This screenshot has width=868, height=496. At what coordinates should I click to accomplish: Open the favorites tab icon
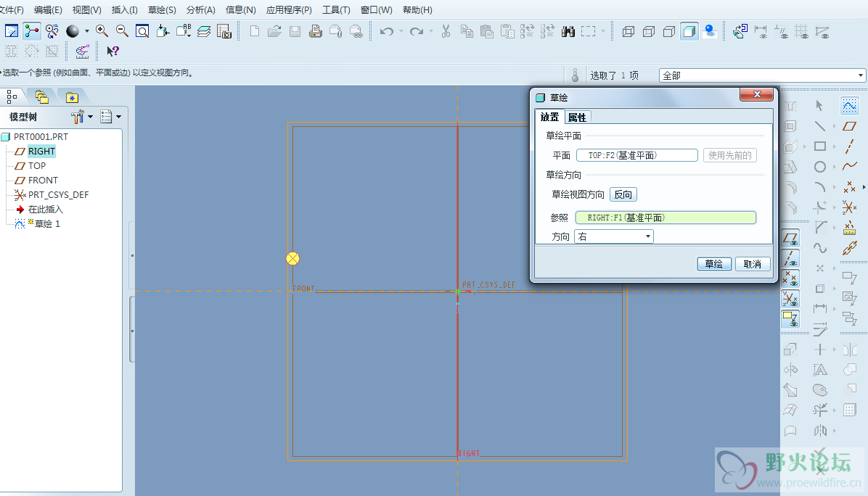(x=72, y=97)
